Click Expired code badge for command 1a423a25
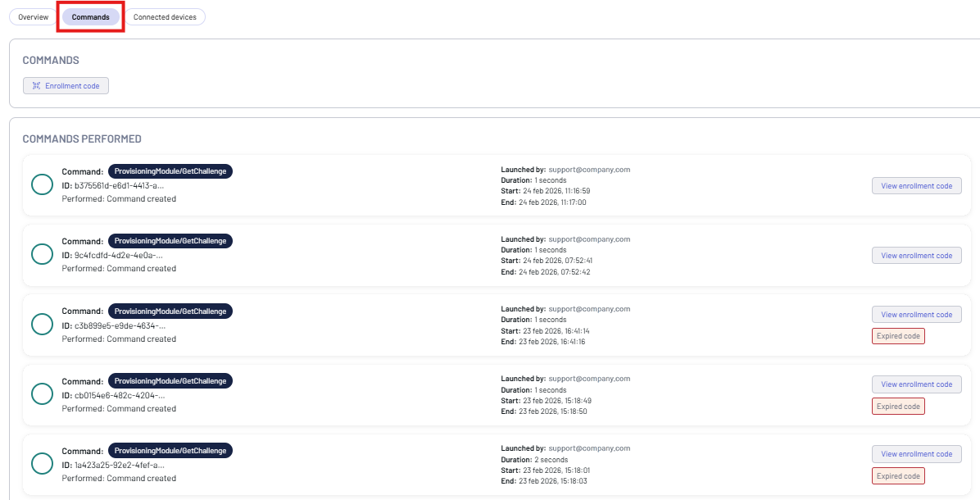The image size is (980, 500). click(898, 475)
